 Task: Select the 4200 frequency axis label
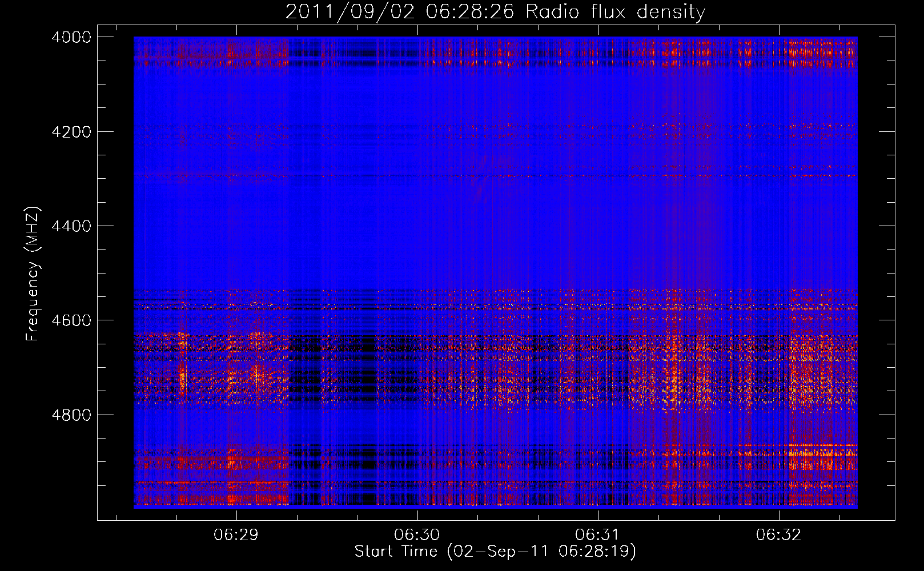tap(71, 132)
